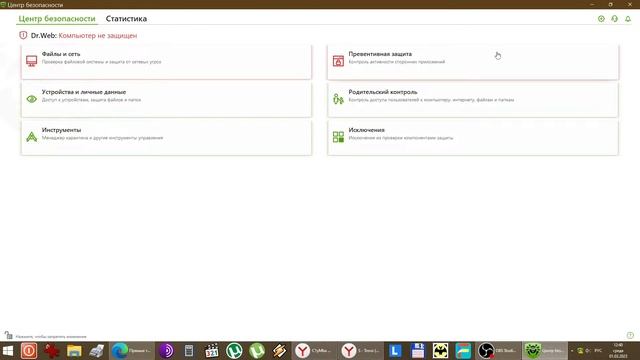This screenshot has width=640, height=360.
Task: Click the Исключения squares icon
Action: tap(338, 137)
